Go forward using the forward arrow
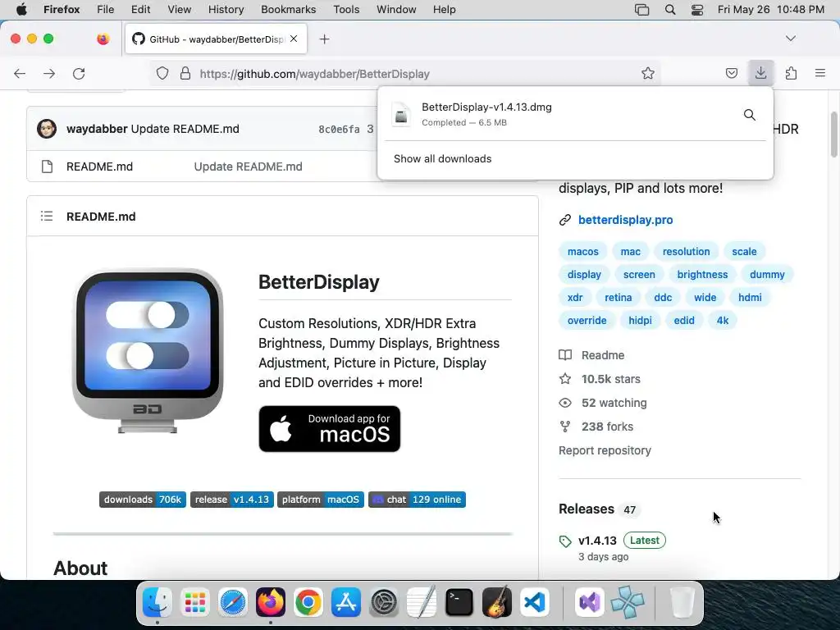Image resolution: width=840 pixels, height=630 pixels. [x=49, y=73]
